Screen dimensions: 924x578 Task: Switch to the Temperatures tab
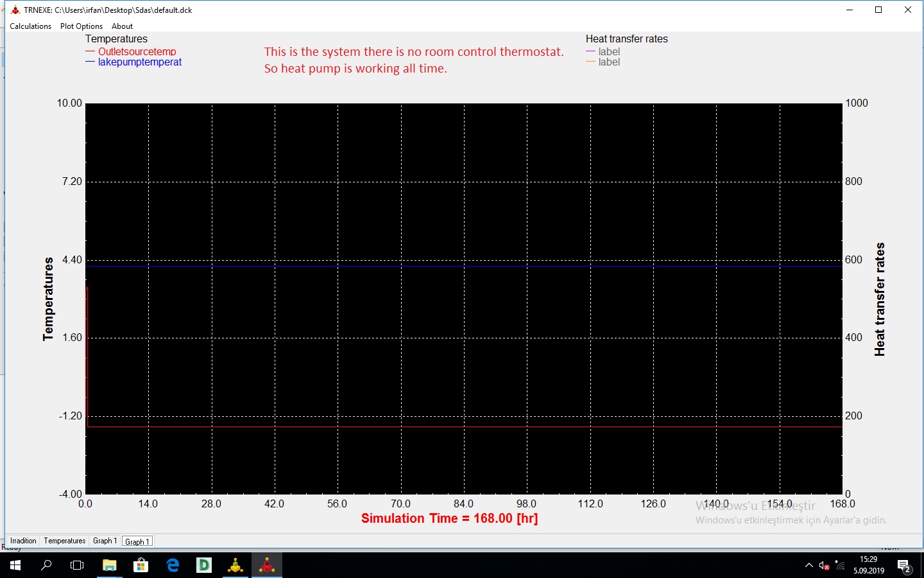coord(64,541)
